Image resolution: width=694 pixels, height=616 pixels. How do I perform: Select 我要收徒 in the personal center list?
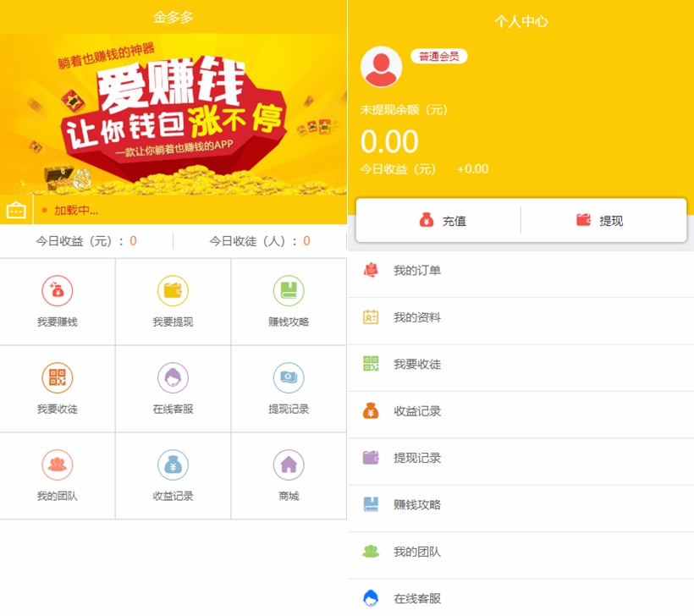click(x=521, y=368)
